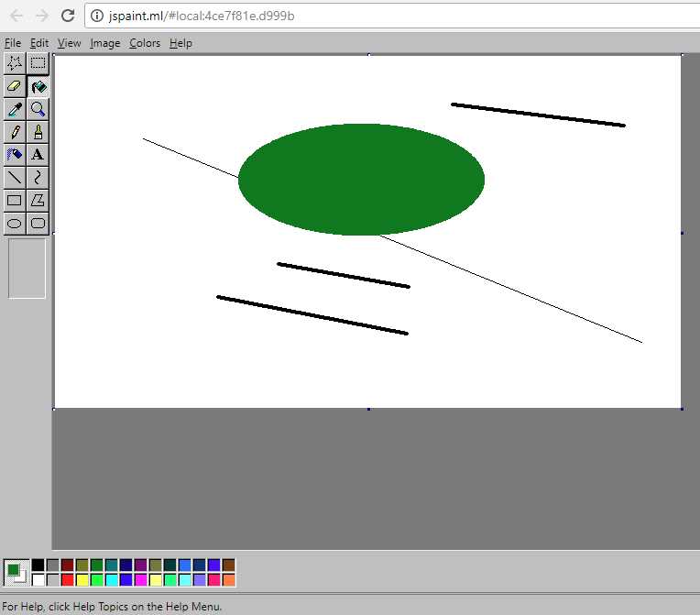This screenshot has width=700, height=615.
Task: View site information icon in address bar
Action: tap(96, 16)
